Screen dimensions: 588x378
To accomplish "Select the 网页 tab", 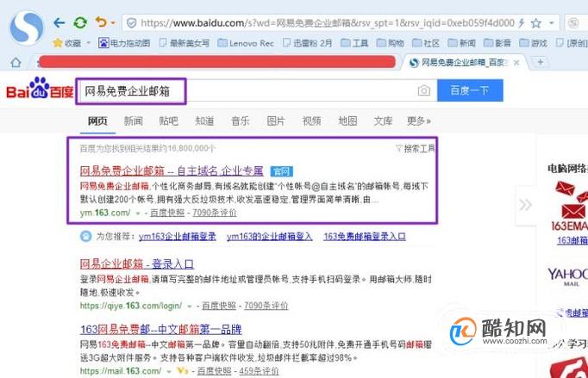I will pyautogui.click(x=97, y=121).
